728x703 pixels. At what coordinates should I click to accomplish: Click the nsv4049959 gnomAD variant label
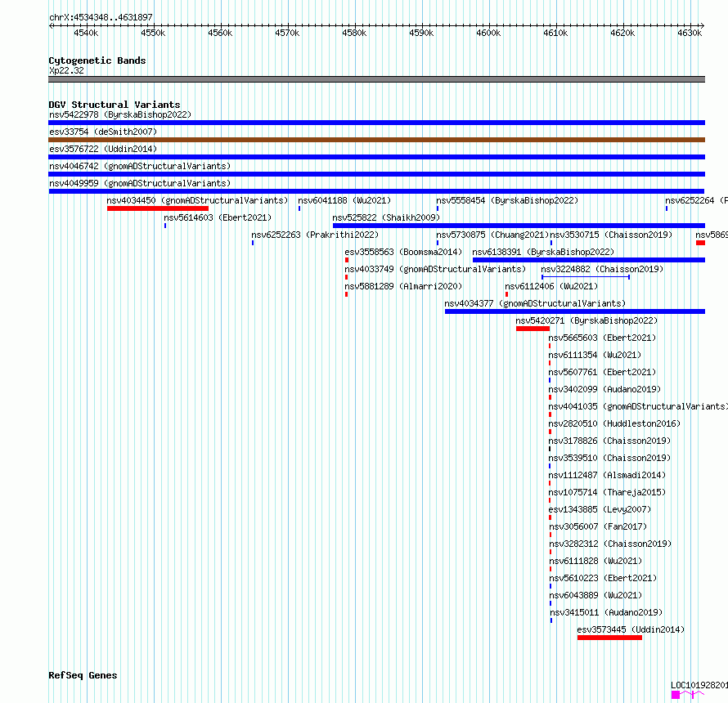[x=140, y=183]
